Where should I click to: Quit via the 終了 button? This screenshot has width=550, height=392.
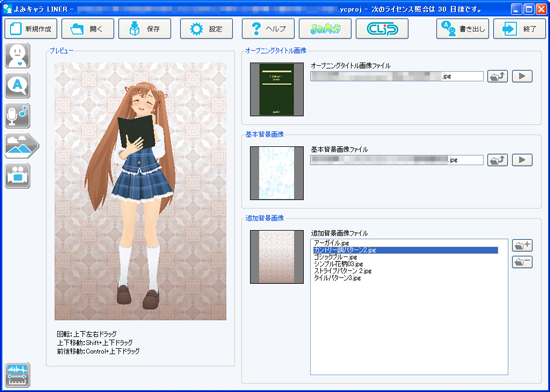coord(519,29)
